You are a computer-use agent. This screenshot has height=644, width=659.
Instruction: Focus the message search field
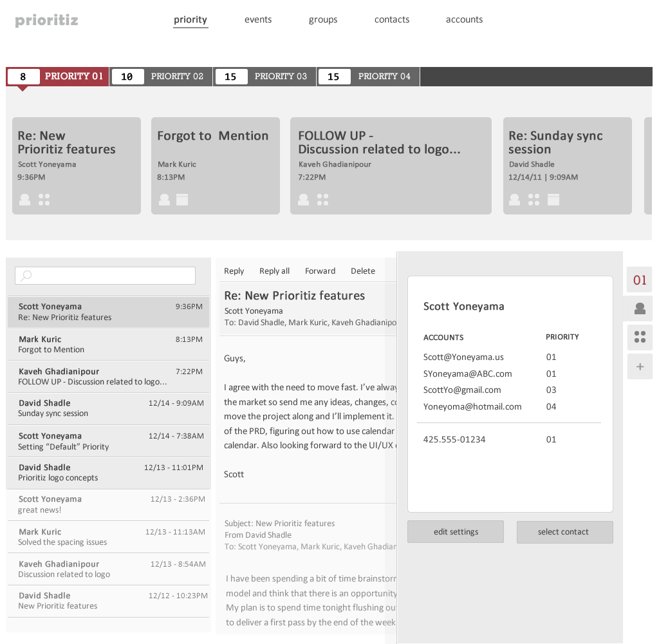(x=105, y=276)
